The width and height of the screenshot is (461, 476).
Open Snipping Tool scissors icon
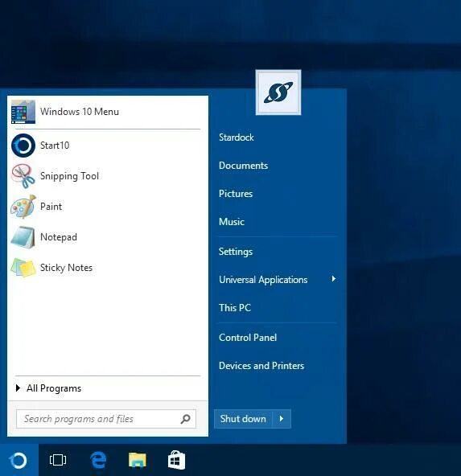tap(23, 176)
